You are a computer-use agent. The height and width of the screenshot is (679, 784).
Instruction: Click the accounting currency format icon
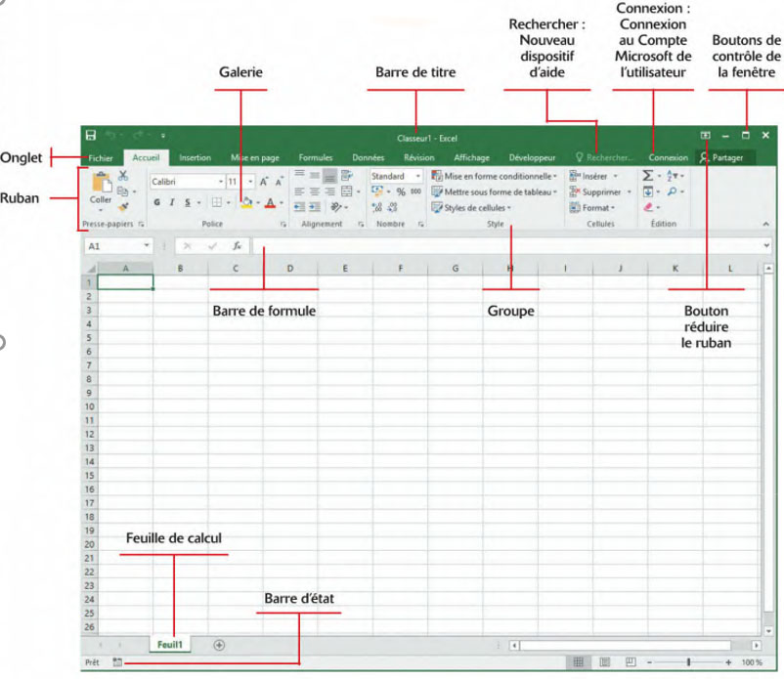377,191
